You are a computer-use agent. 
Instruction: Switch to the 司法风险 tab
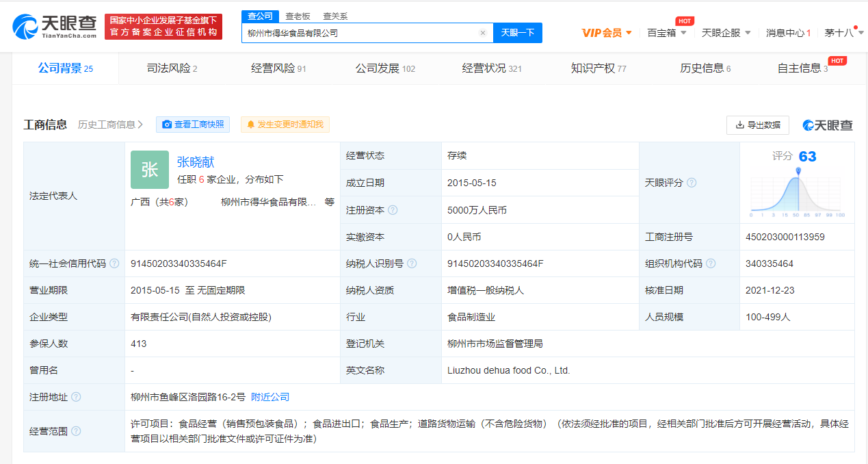(172, 68)
